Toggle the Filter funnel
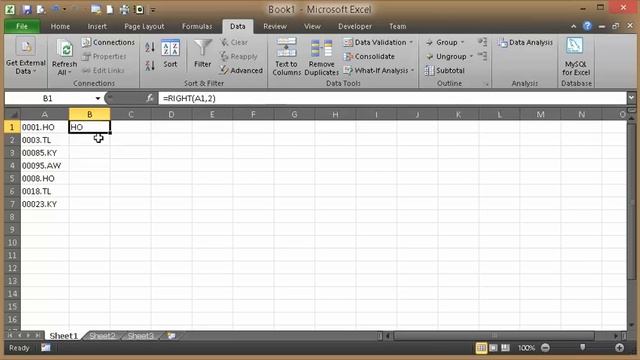Image resolution: width=640 pixels, height=360 pixels. click(x=202, y=53)
